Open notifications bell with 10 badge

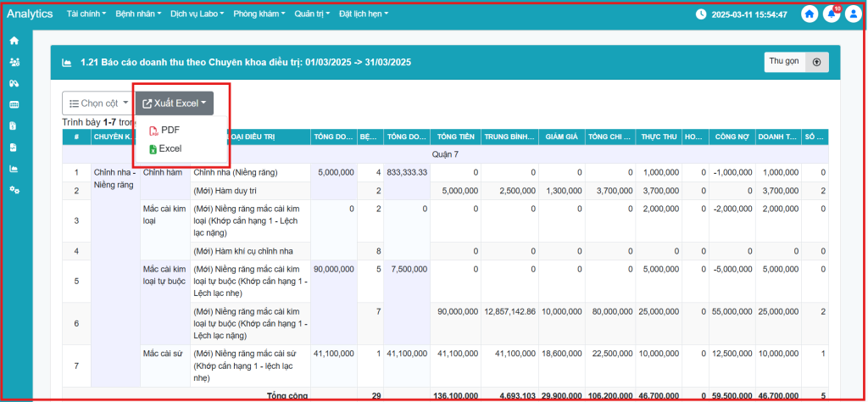click(831, 14)
